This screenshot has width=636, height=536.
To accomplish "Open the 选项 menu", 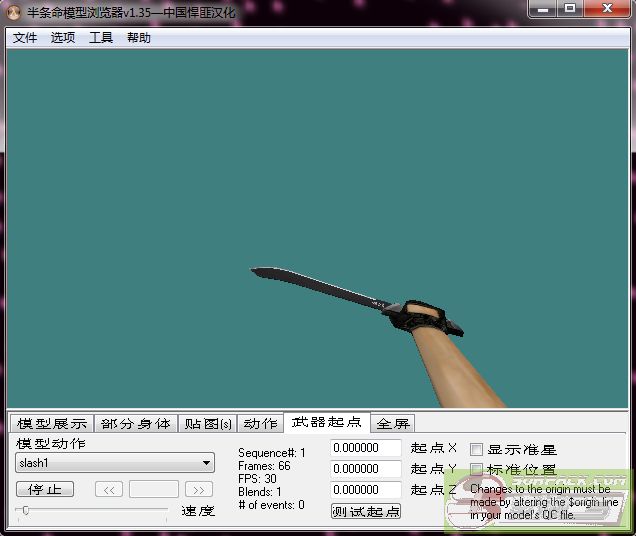I will point(63,38).
